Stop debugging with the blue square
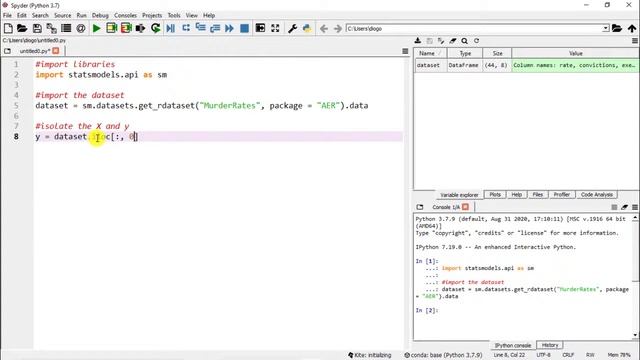This screenshot has width=640, height=360. tap(244, 28)
